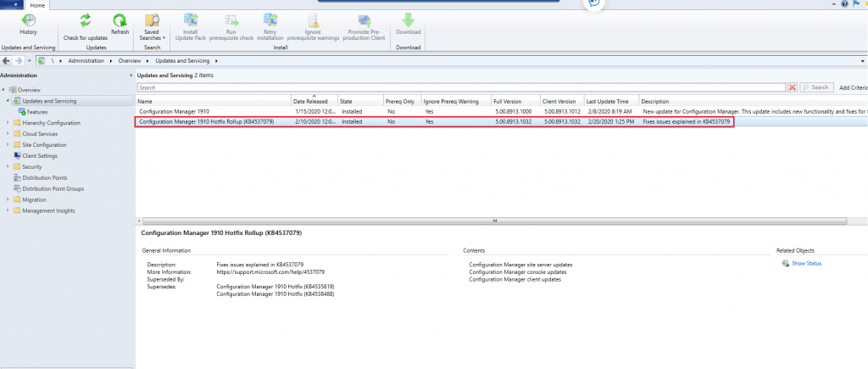The image size is (868, 369).
Task: Expand the Cloud Services folder
Action: (8, 134)
